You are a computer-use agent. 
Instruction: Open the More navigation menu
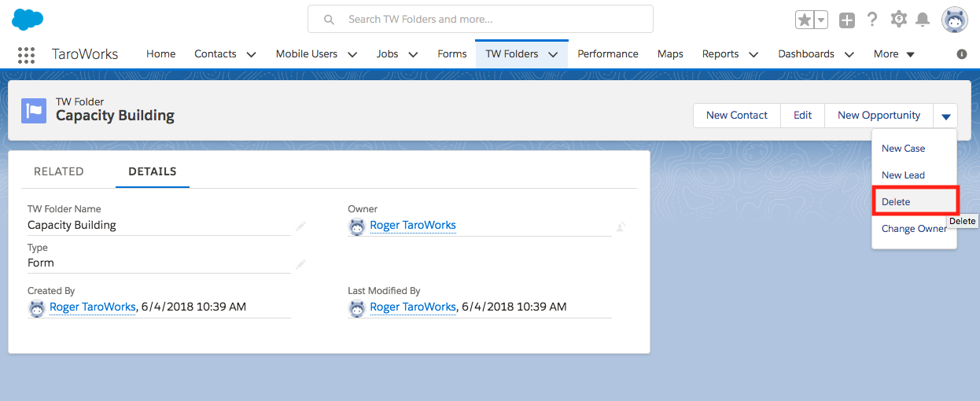point(894,53)
